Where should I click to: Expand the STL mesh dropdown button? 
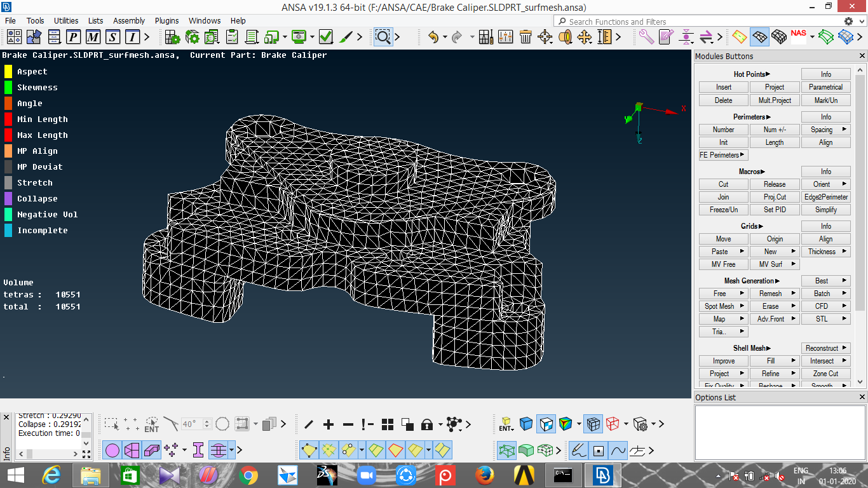[x=825, y=319]
